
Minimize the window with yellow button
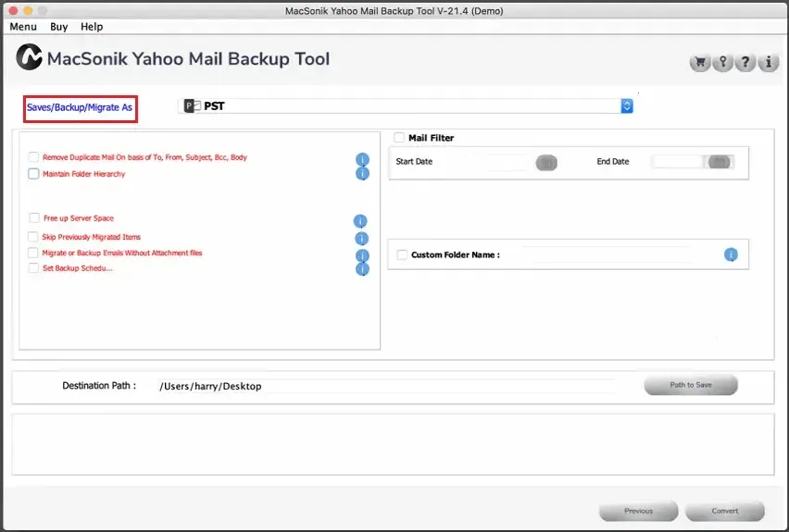coord(28,10)
